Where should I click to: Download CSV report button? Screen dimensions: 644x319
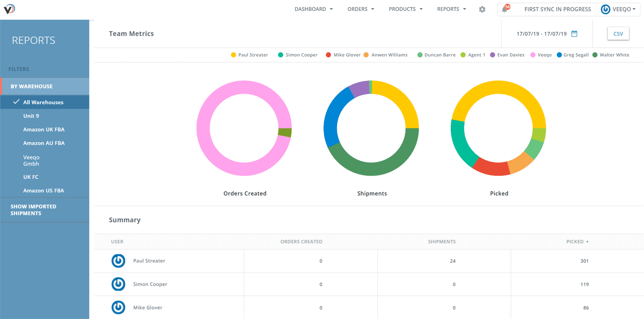point(619,34)
